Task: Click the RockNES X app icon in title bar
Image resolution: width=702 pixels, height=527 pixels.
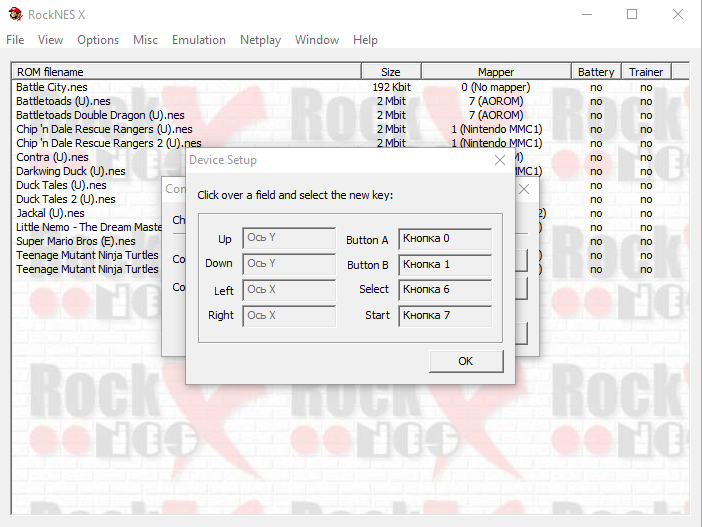Action: 16,14
